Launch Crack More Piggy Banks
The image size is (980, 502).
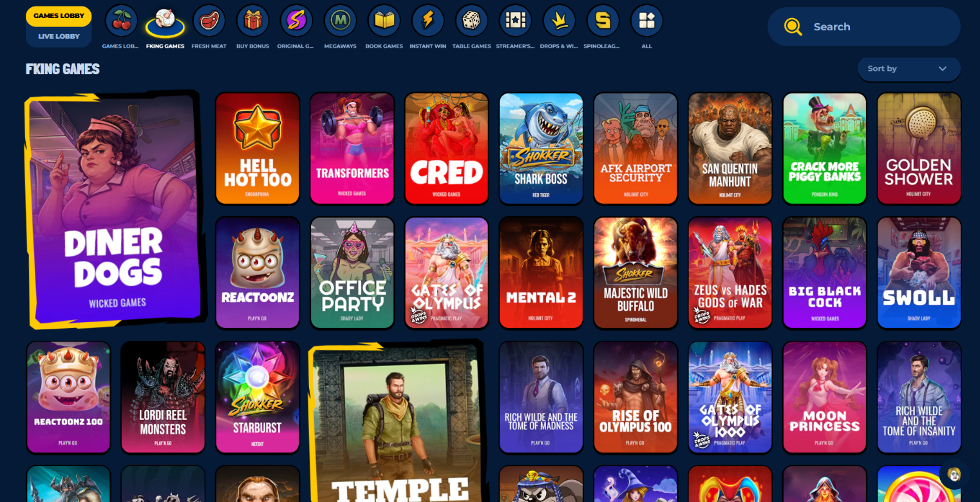click(825, 148)
